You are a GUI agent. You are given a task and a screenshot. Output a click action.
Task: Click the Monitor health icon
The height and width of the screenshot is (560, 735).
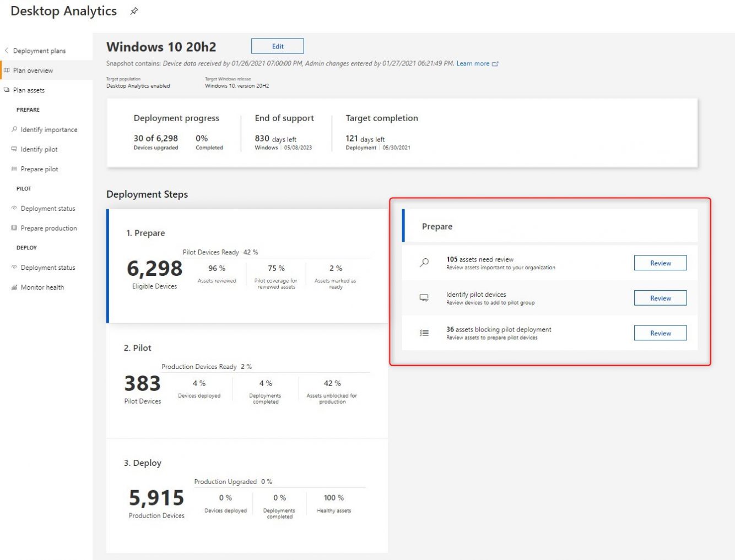click(14, 287)
